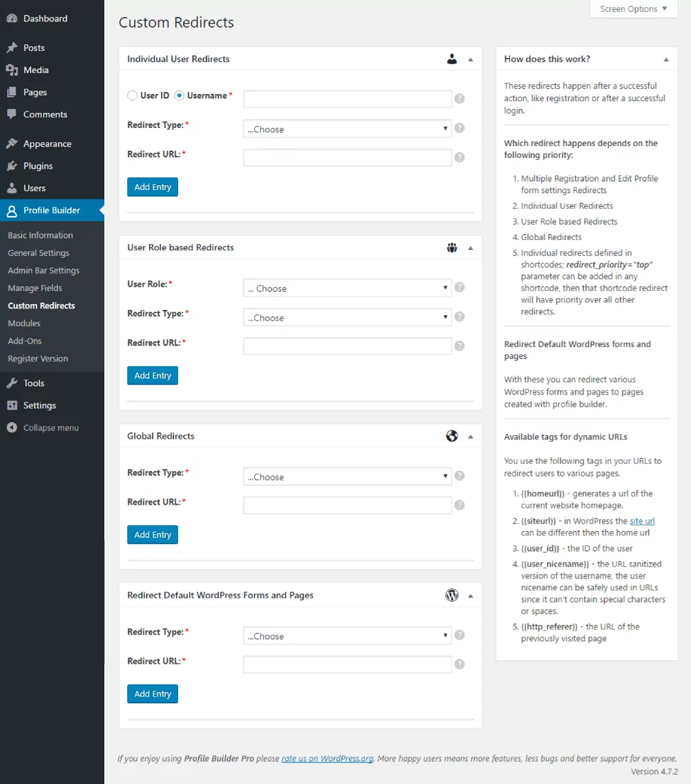Image resolution: width=691 pixels, height=784 pixels.
Task: Click the Pages icon in sidebar
Action: tap(12, 92)
